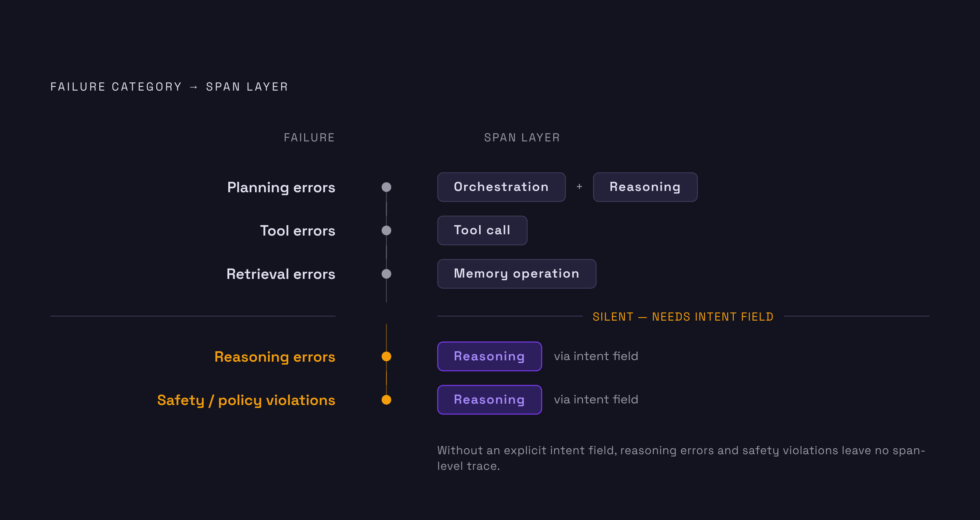Click the plus sign between Orchestration and Reasoning
Image resolution: width=980 pixels, height=520 pixels.
point(579,187)
